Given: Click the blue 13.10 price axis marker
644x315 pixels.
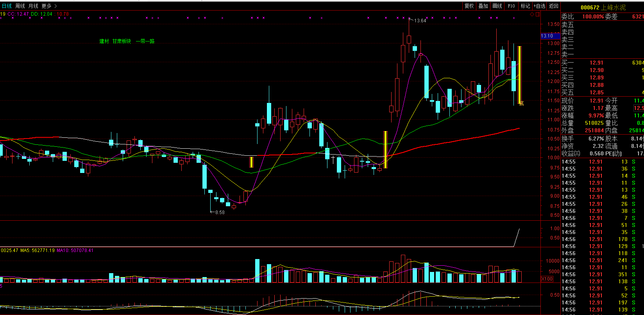Looking at the screenshot, I should [x=550, y=36].
